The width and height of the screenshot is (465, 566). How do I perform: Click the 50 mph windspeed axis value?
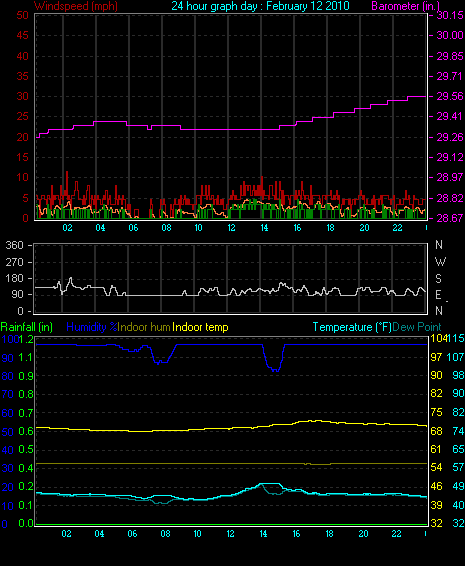point(22,15)
